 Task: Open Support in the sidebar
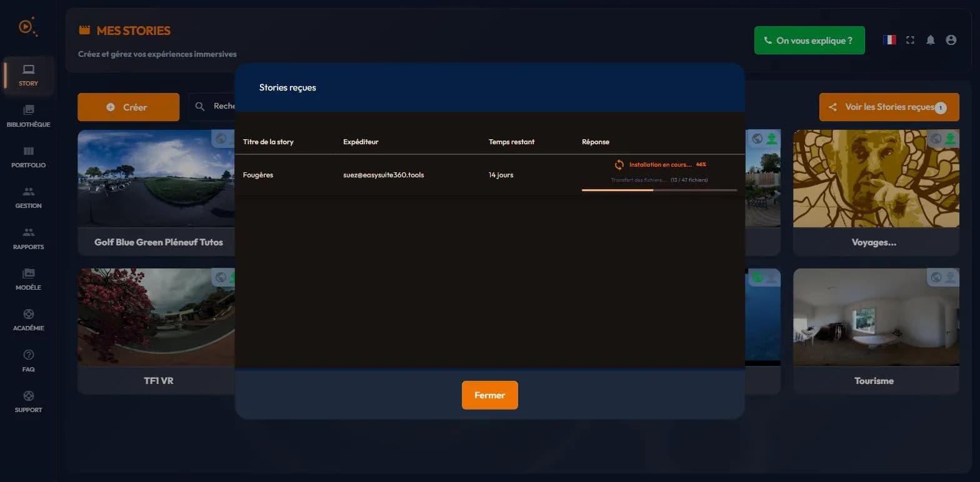(28, 402)
